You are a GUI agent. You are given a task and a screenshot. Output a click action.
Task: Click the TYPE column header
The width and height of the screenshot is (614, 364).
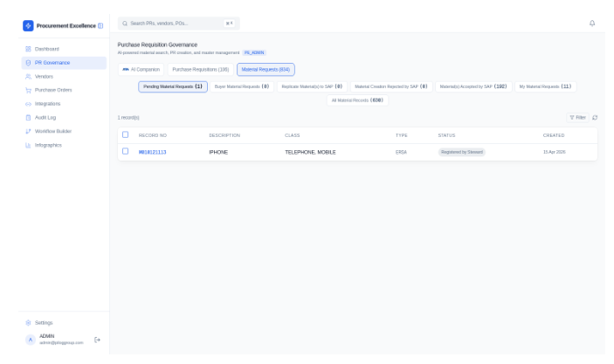[x=402, y=135]
